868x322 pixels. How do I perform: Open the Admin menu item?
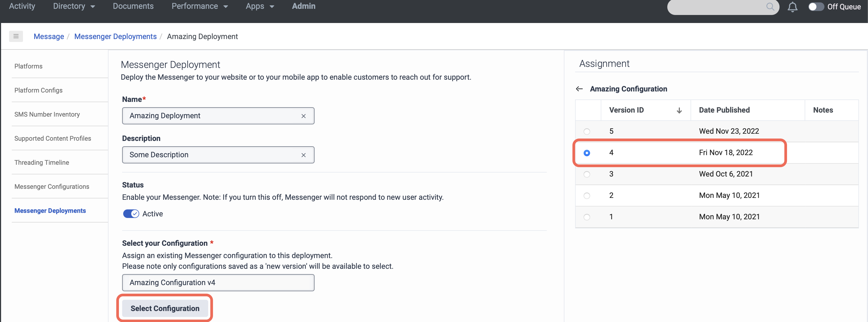click(303, 6)
